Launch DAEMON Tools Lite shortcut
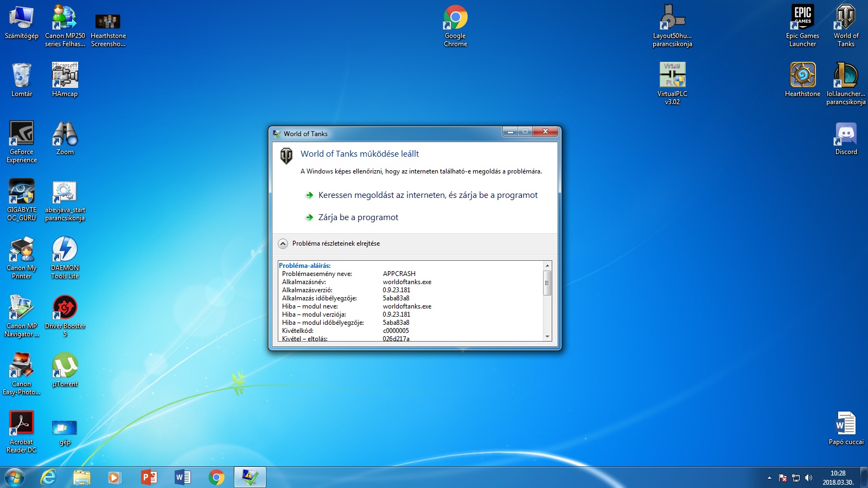868x488 pixels. [65, 258]
